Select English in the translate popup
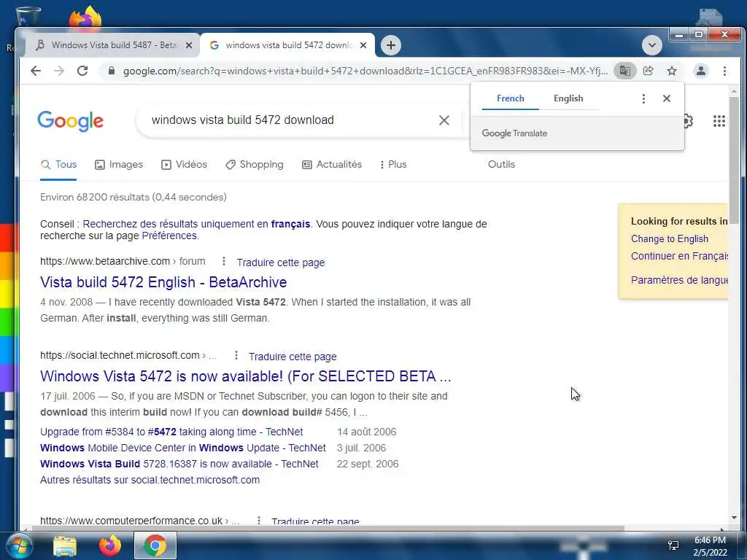 (x=568, y=98)
